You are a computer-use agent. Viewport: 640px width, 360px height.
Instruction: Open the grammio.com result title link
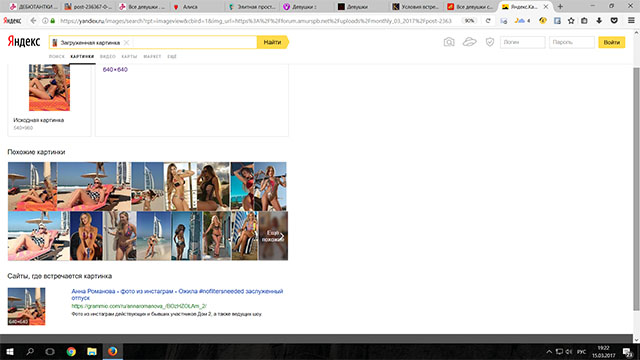pos(177,294)
